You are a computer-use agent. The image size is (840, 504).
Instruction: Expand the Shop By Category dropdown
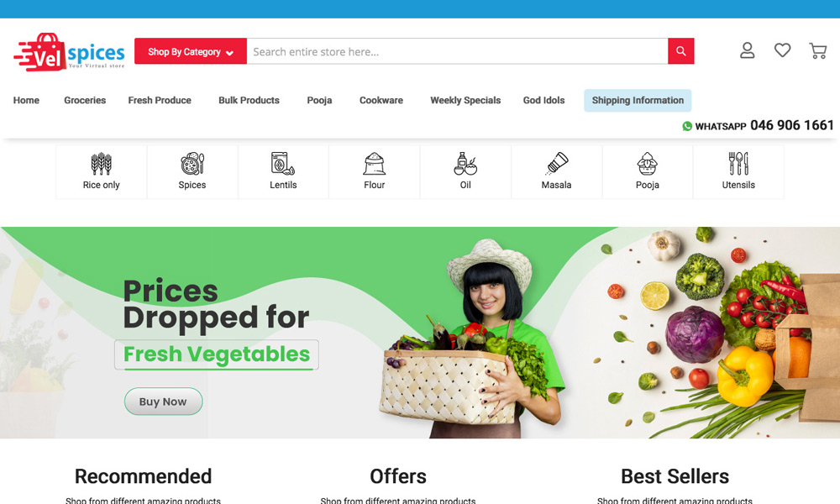coord(191,51)
